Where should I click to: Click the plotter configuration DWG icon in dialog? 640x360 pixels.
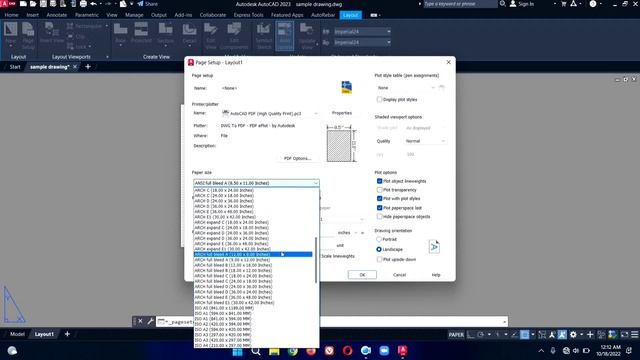347,87
